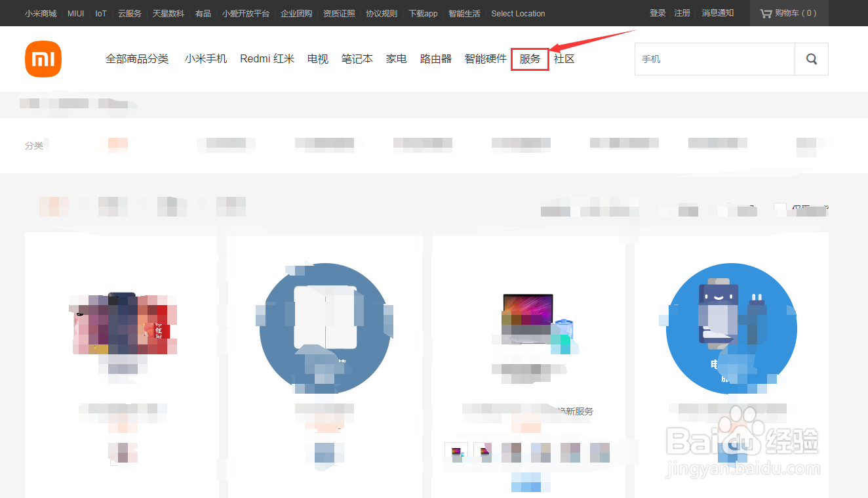
Task: Select first laptop variant thumbnail
Action: 456,453
